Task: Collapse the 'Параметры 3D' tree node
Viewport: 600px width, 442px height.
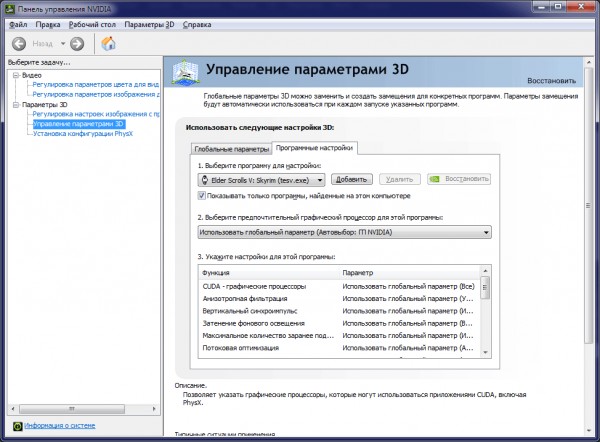Action: (15, 104)
